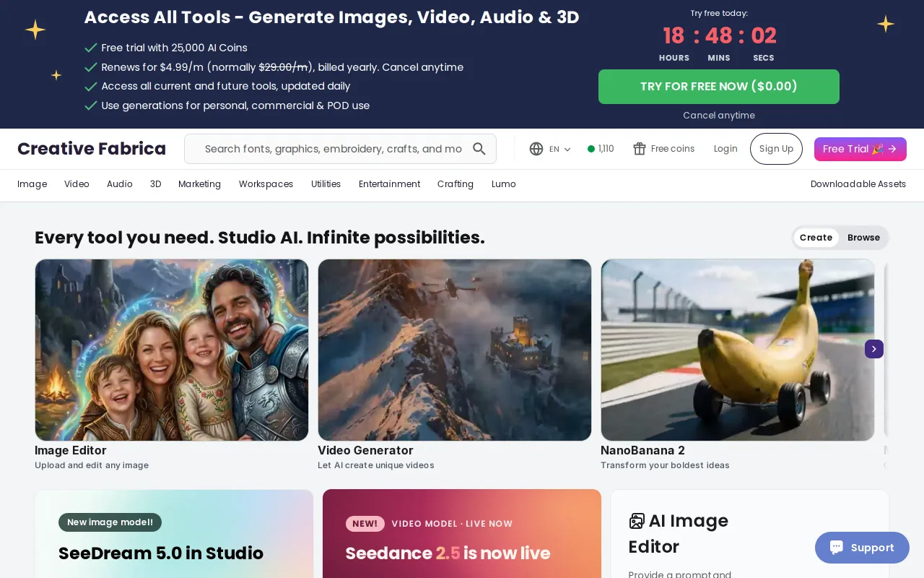Open the Image menu
924x578 pixels.
(32, 184)
